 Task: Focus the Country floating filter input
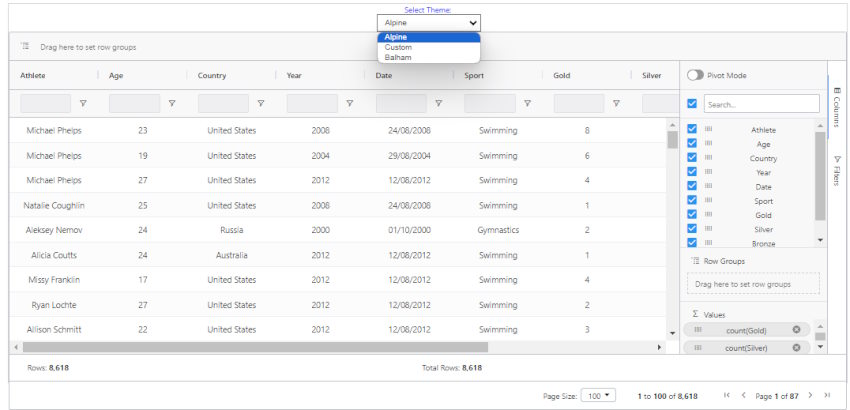(223, 103)
